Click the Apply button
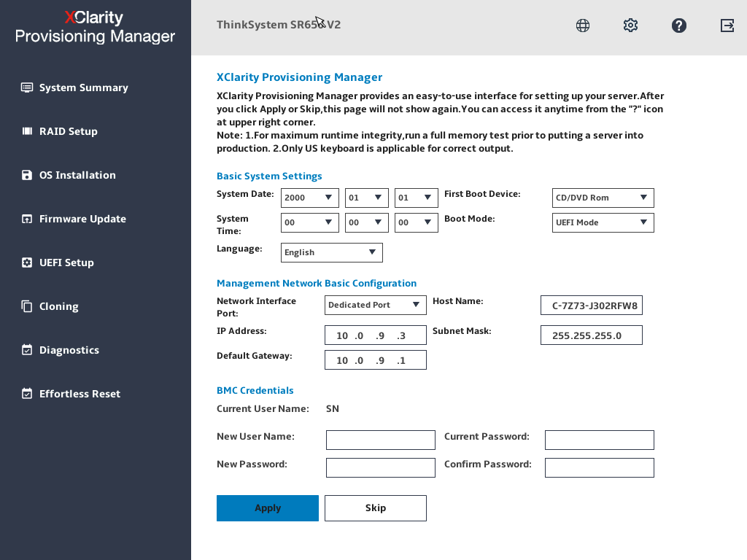747x560 pixels. coord(268,508)
